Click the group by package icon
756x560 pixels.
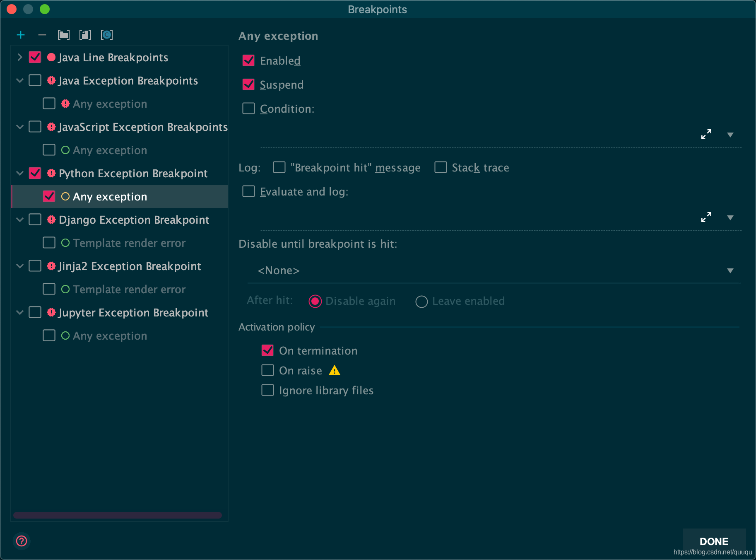point(64,35)
